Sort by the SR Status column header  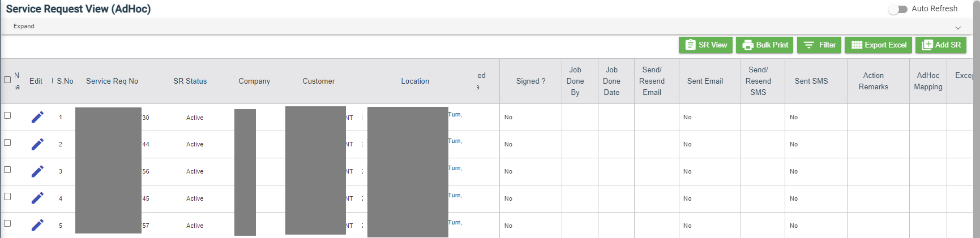tap(190, 81)
